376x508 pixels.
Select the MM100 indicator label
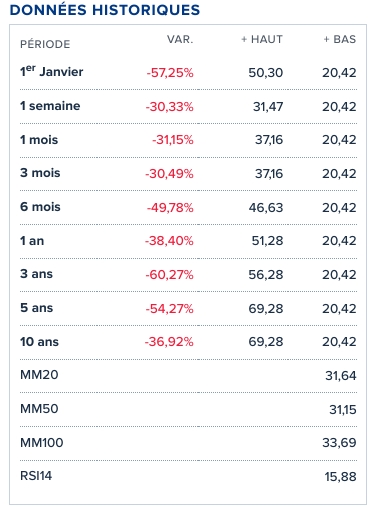tap(42, 443)
